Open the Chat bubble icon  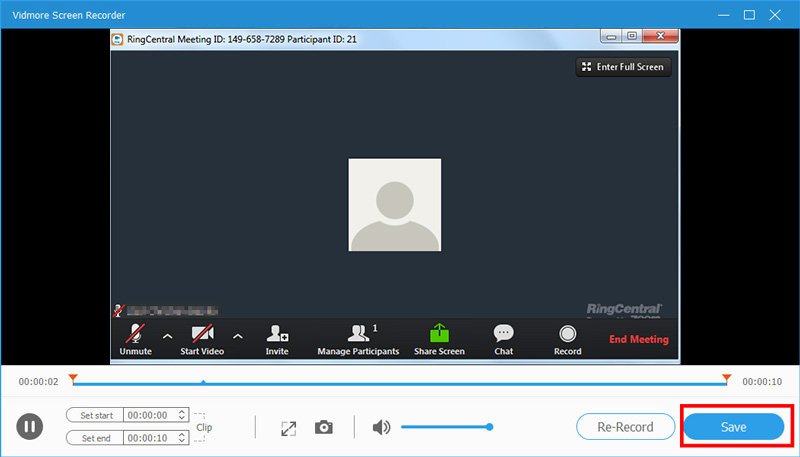(x=504, y=335)
